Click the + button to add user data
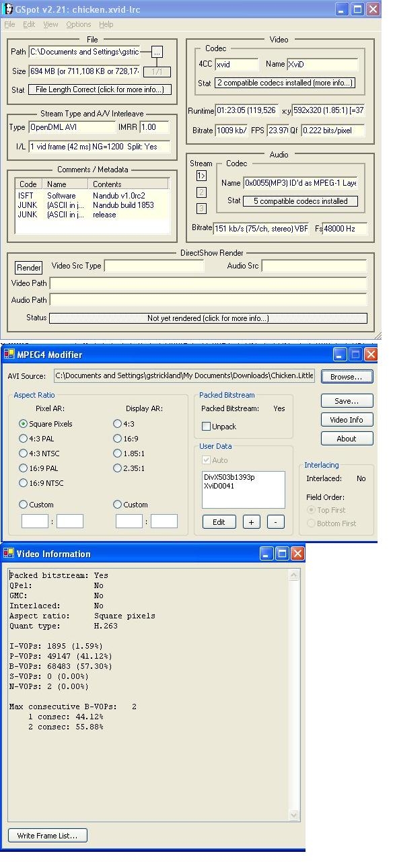Viewport: 393px width, 868px height. click(x=252, y=522)
